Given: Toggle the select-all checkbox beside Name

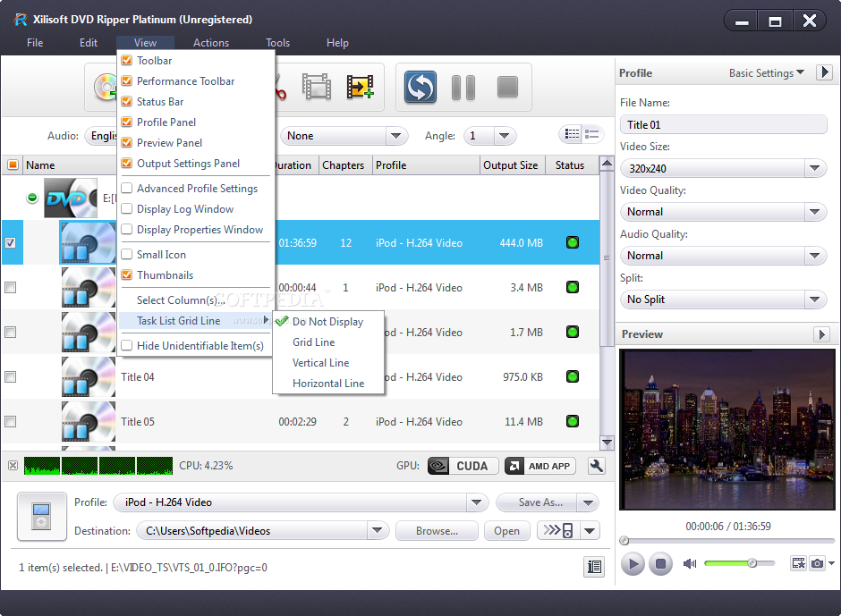Looking at the screenshot, I should pyautogui.click(x=13, y=165).
